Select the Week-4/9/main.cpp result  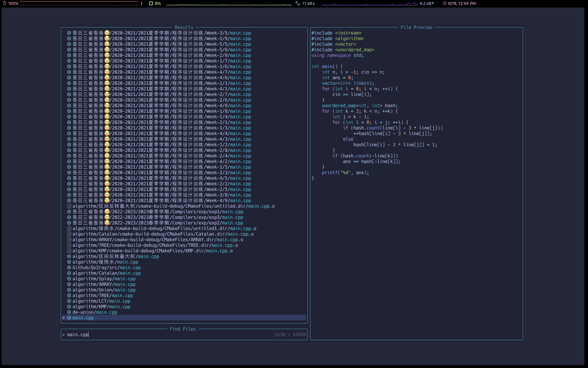tap(184, 201)
